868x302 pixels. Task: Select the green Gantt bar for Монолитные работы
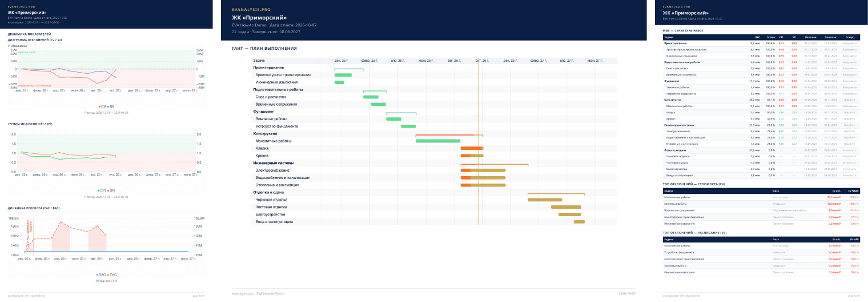pos(438,141)
